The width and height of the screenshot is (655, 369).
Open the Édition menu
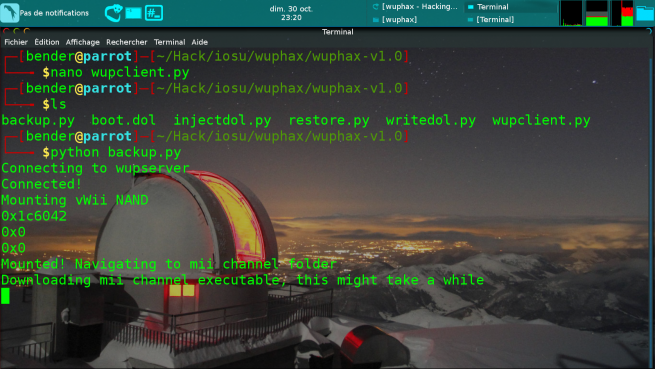[47, 42]
